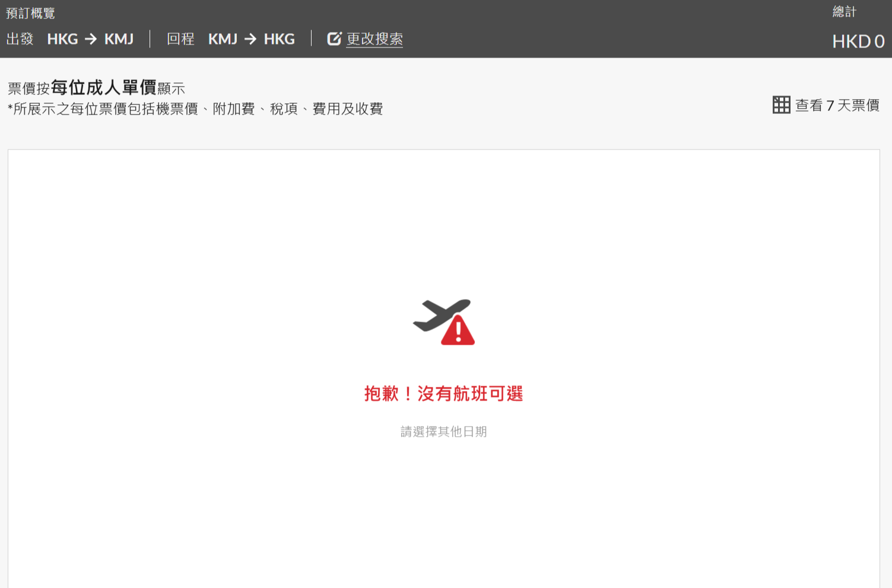Screen dimensions: 892x588
Task: Select the 回程 label in the booking bar
Action: pos(180,39)
